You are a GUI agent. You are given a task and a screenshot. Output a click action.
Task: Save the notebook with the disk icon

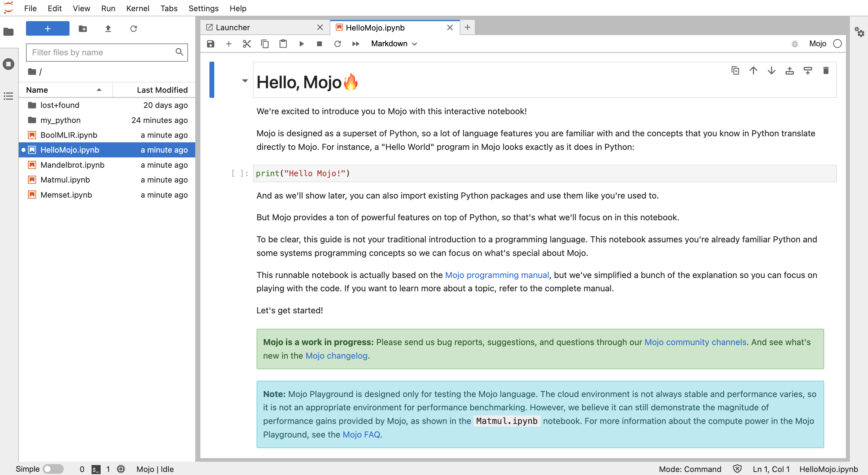tap(211, 44)
